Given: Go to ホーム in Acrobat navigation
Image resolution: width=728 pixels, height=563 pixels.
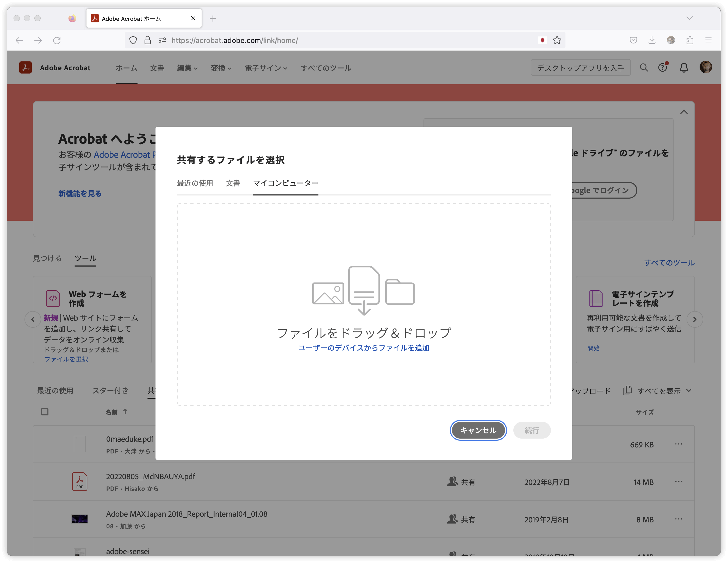Looking at the screenshot, I should tap(126, 68).
